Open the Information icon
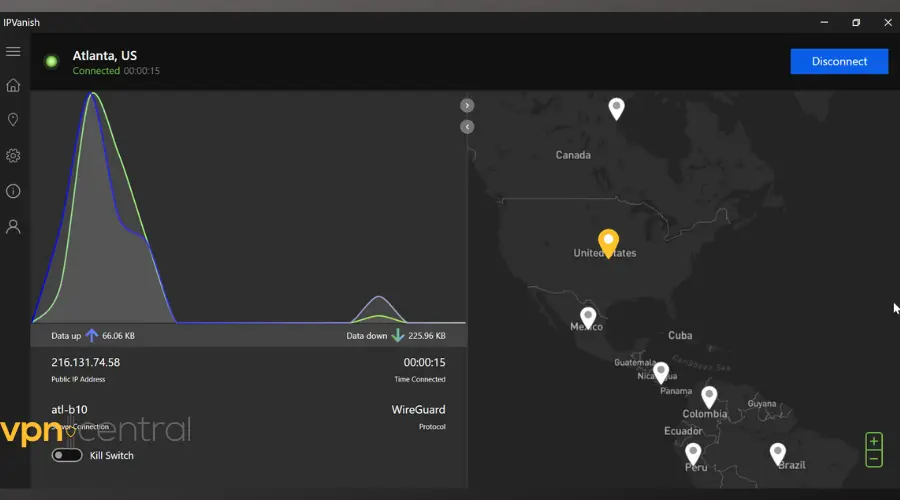The image size is (900, 500). 13,191
